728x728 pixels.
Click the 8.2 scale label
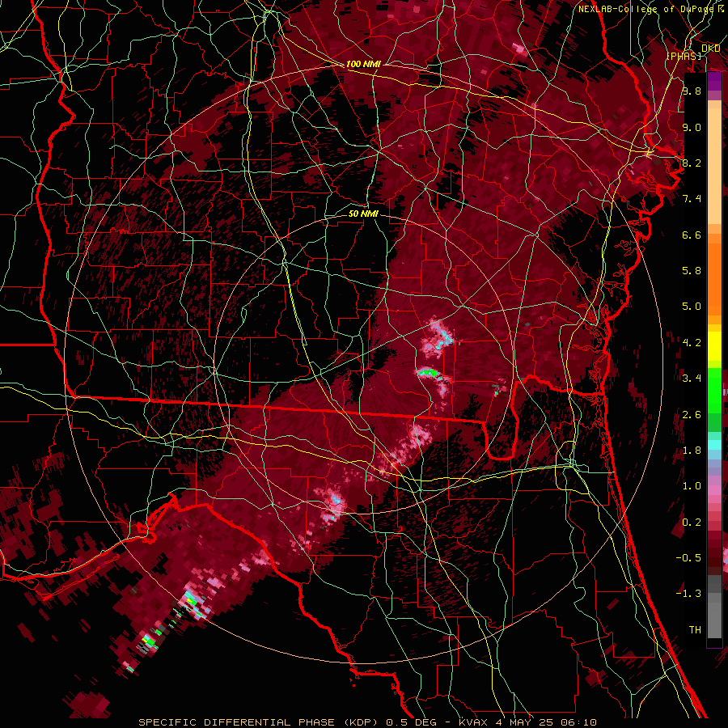(x=692, y=163)
